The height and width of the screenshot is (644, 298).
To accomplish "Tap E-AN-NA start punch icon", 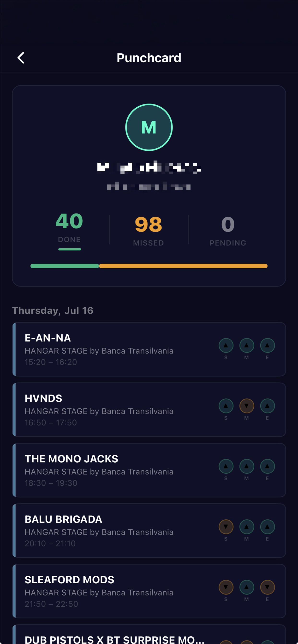I will click(x=226, y=345).
